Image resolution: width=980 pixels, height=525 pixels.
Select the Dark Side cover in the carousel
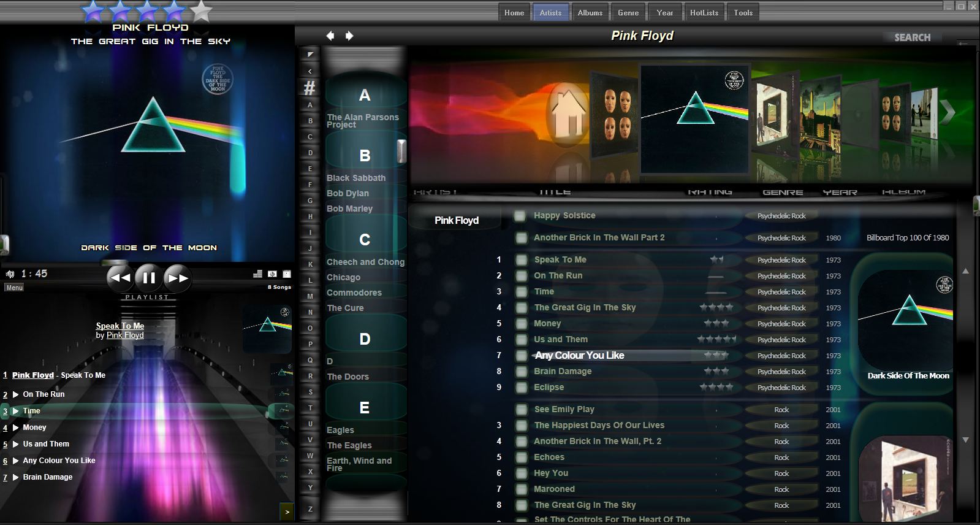695,119
